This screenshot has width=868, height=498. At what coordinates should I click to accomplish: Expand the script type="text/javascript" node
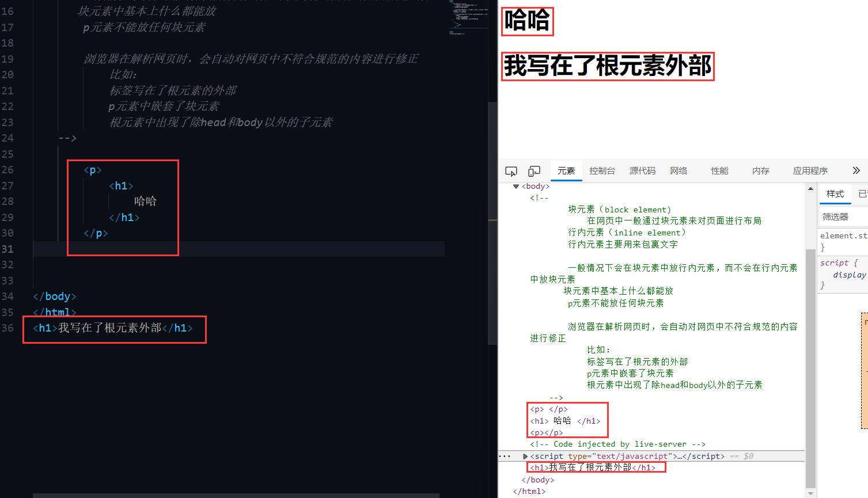[524, 456]
